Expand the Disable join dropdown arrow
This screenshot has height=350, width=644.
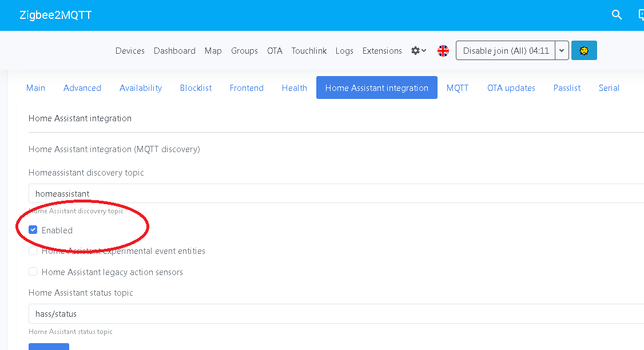tap(562, 50)
